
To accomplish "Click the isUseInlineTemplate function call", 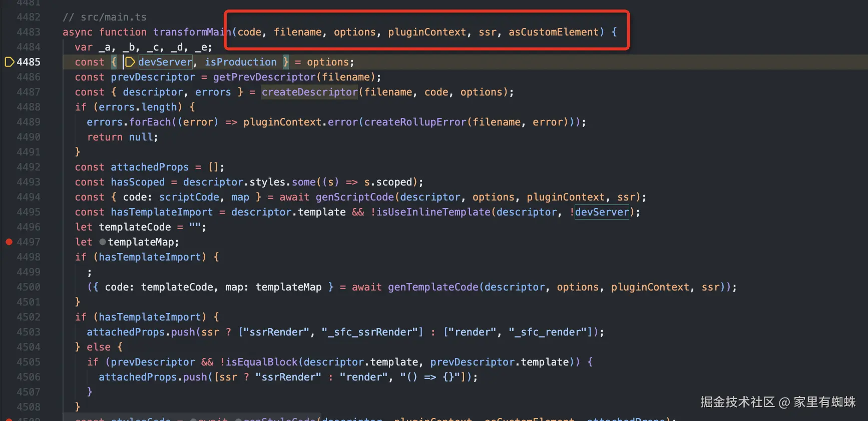I will (x=433, y=212).
